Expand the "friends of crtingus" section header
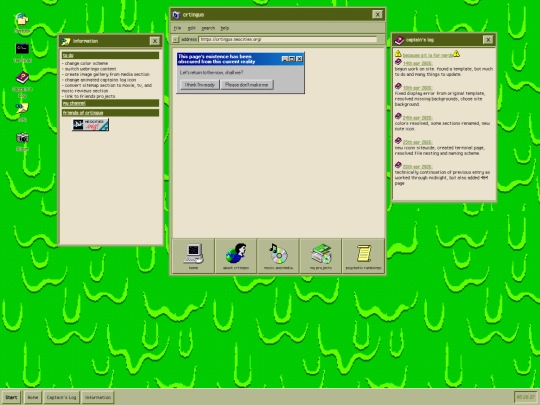 tap(111, 113)
